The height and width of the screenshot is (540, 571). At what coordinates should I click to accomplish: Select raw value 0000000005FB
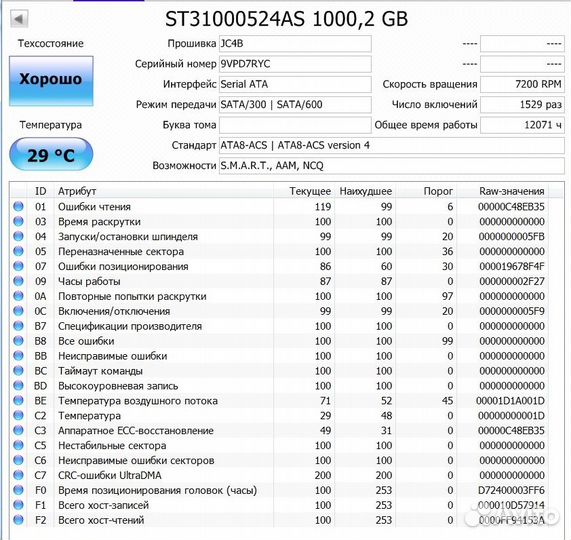(512, 237)
